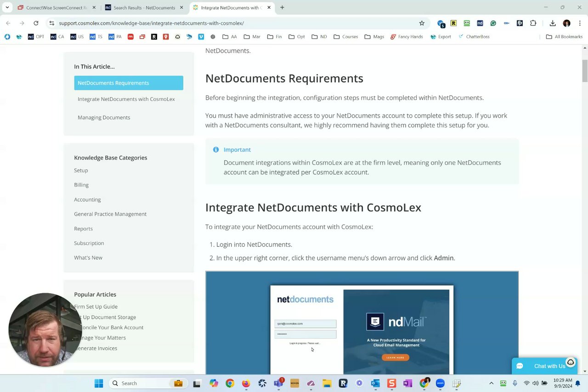Open the tab search dropdown arrow
Screen dimensions: 588x392
(x=7, y=7)
